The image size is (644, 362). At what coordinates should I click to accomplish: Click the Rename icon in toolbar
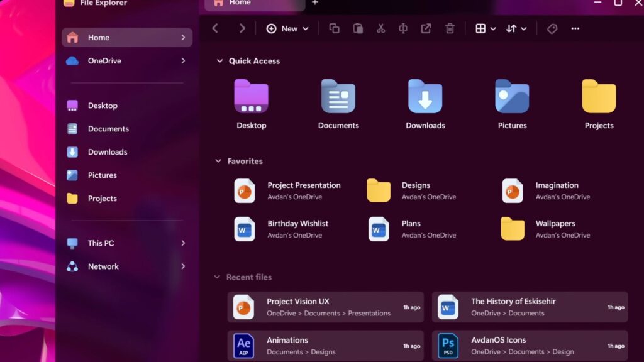pyautogui.click(x=403, y=28)
